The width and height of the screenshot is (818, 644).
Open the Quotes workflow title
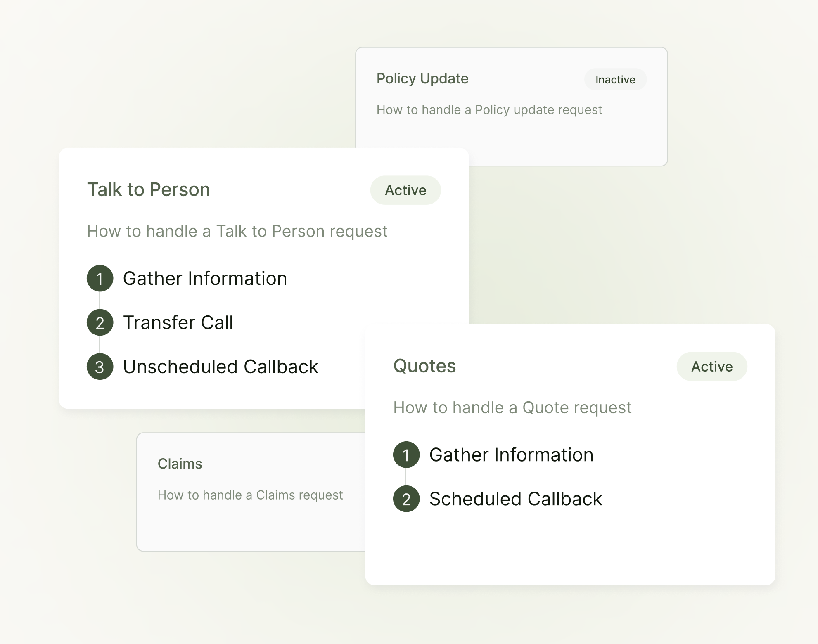click(424, 366)
